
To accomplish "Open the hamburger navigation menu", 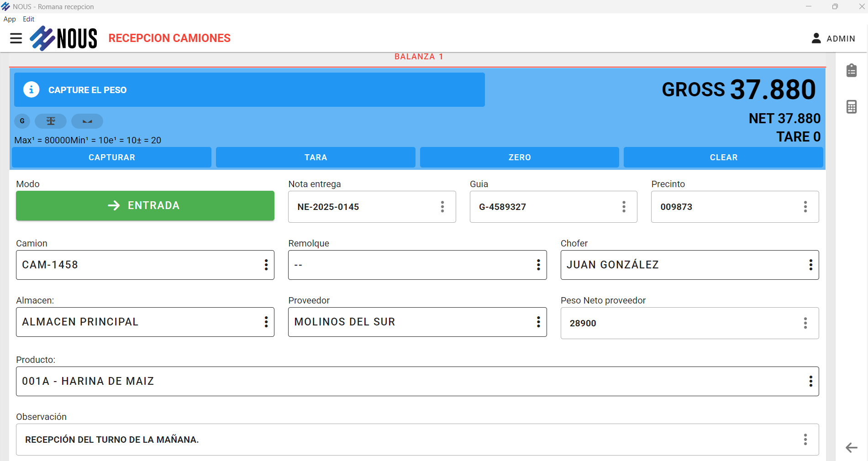I will click(x=16, y=38).
